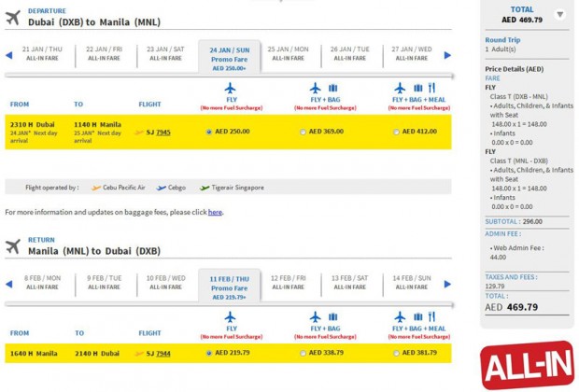Click the TAXES AND FEES label
Image resolution: width=579 pixels, height=392 pixels.
click(x=511, y=277)
